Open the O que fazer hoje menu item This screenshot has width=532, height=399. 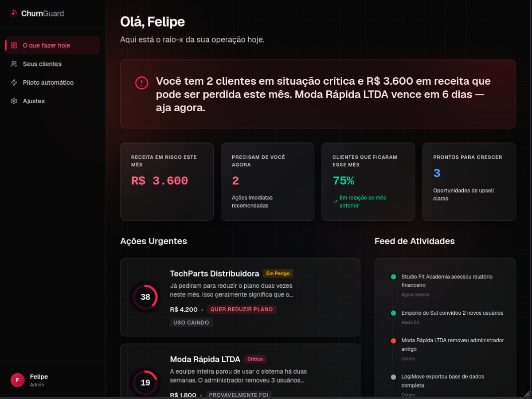click(x=53, y=45)
